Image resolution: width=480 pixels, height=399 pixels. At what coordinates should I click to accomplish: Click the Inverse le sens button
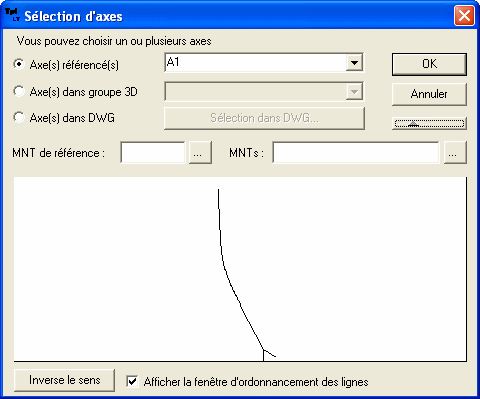pos(64,380)
